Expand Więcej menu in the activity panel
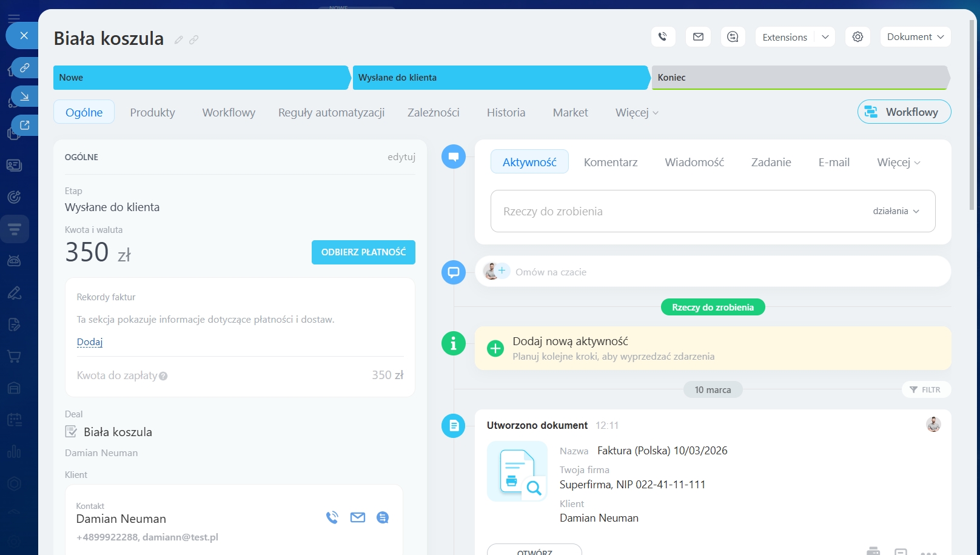This screenshot has height=555, width=980. (x=898, y=163)
